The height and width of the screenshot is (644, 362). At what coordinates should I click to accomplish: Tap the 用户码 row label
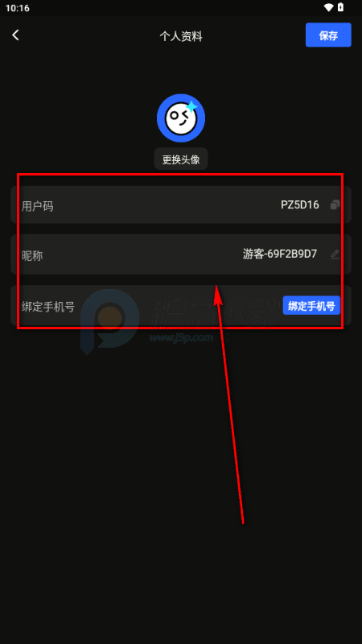point(37,206)
